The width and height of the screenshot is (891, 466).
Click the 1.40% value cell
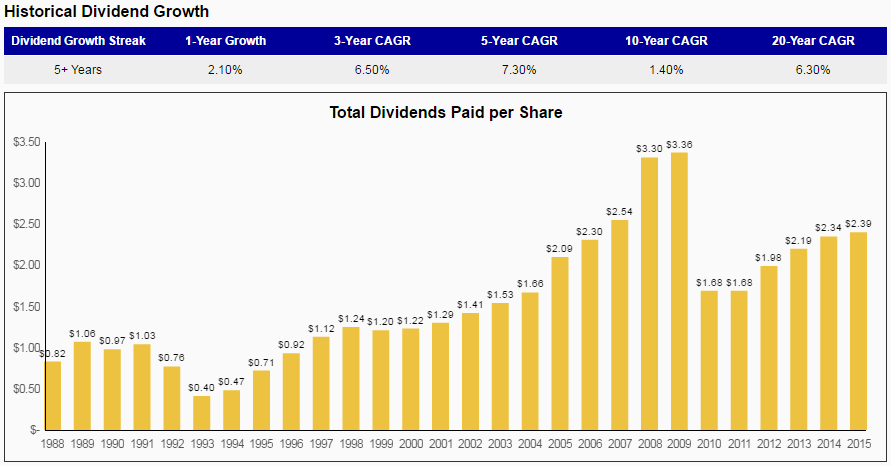[665, 70]
